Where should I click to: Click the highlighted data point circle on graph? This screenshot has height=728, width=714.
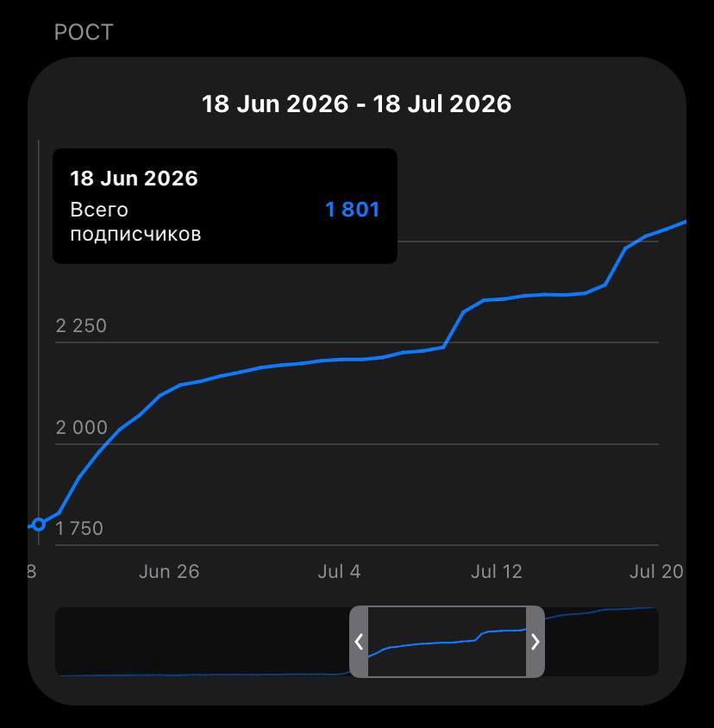[x=39, y=524]
